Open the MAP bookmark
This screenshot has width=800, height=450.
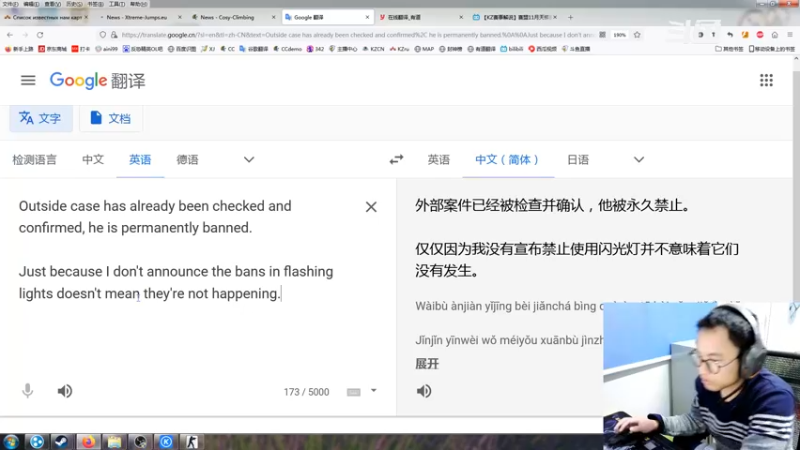coord(424,49)
